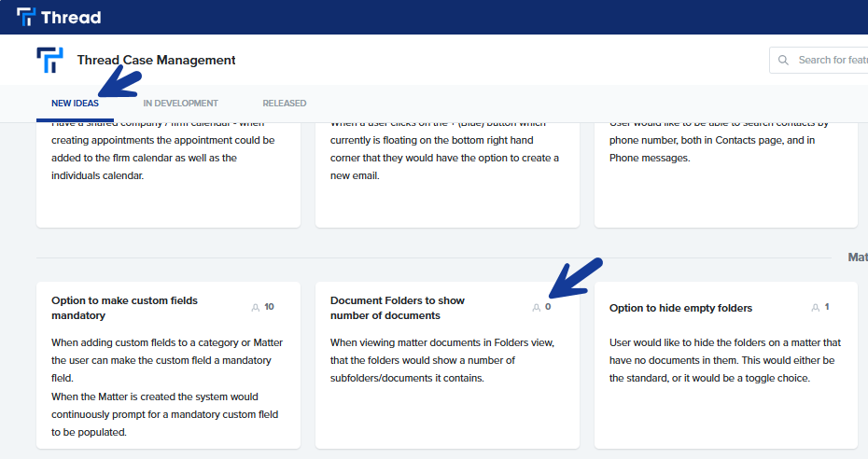
Task: Switch to the Released tab
Action: click(285, 104)
